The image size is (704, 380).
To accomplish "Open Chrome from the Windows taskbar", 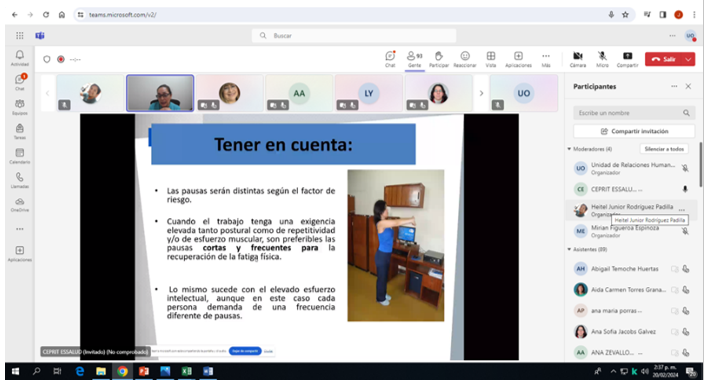I will (x=122, y=371).
